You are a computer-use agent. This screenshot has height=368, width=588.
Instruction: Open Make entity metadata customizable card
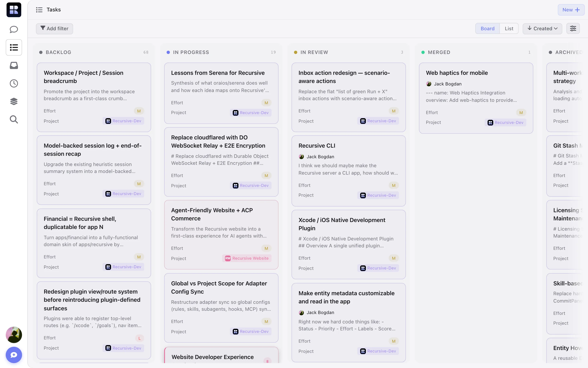pyautogui.click(x=349, y=322)
